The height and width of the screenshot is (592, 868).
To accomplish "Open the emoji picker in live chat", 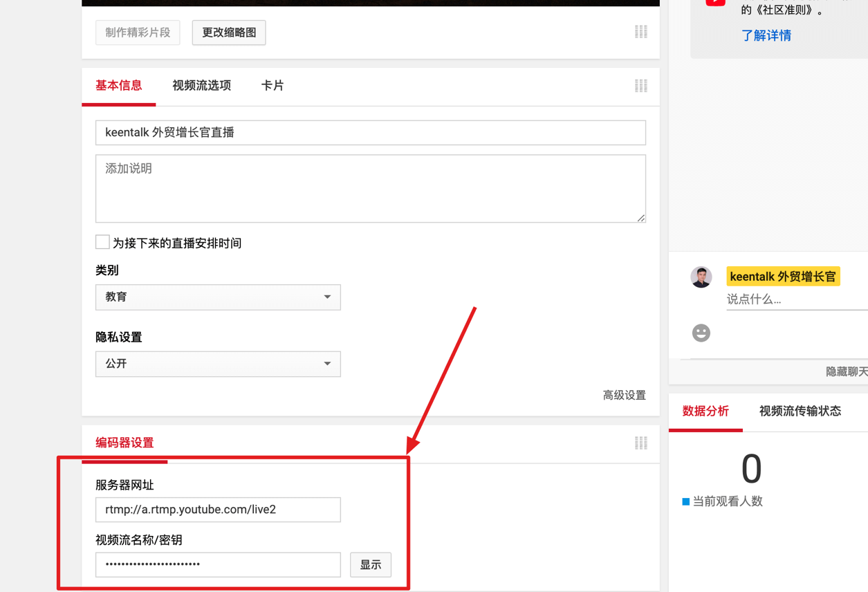I will [x=701, y=333].
